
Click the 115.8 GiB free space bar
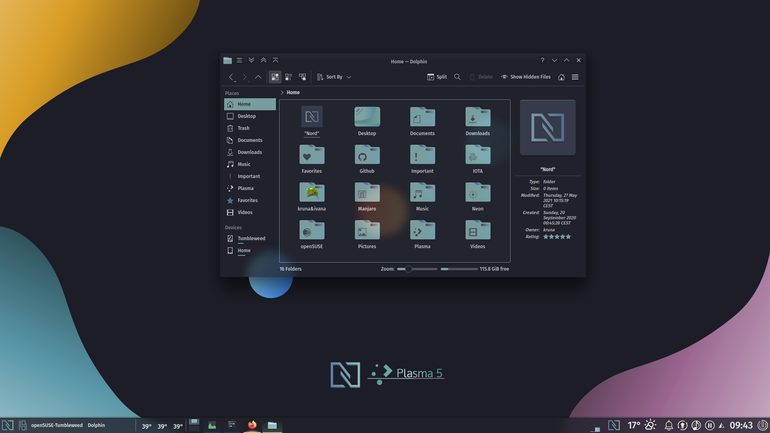point(459,269)
